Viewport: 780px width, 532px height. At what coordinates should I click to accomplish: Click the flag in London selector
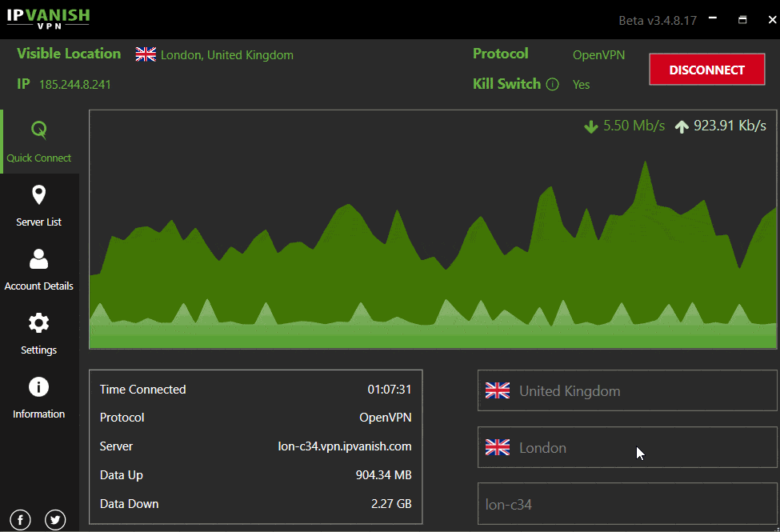[498, 447]
